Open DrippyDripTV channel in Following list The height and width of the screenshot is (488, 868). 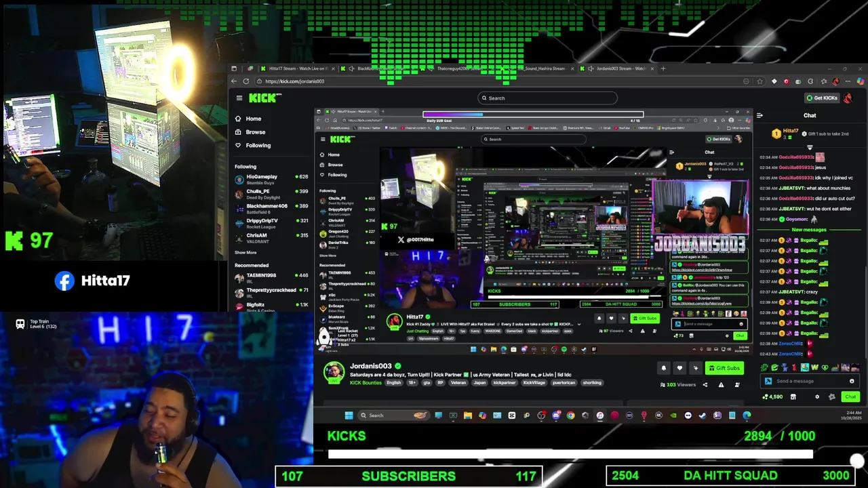click(x=271, y=223)
